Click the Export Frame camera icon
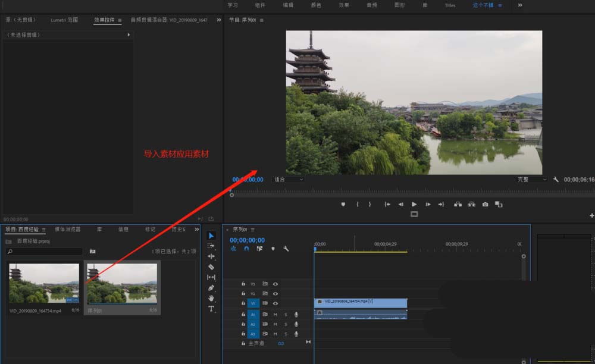Screen dimensions: 595x364 click(485, 204)
